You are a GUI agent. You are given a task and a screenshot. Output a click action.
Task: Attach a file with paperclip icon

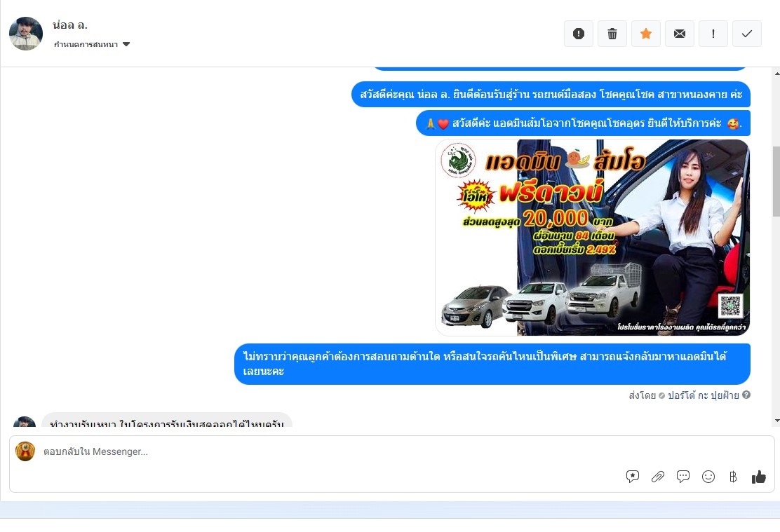(x=658, y=477)
